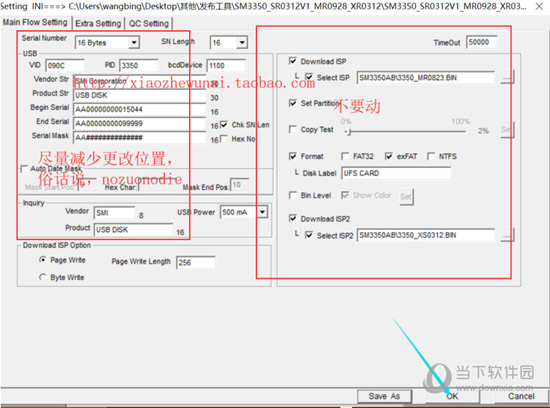Open the QC Setting tab
The image size is (550, 408).
pyautogui.click(x=149, y=24)
